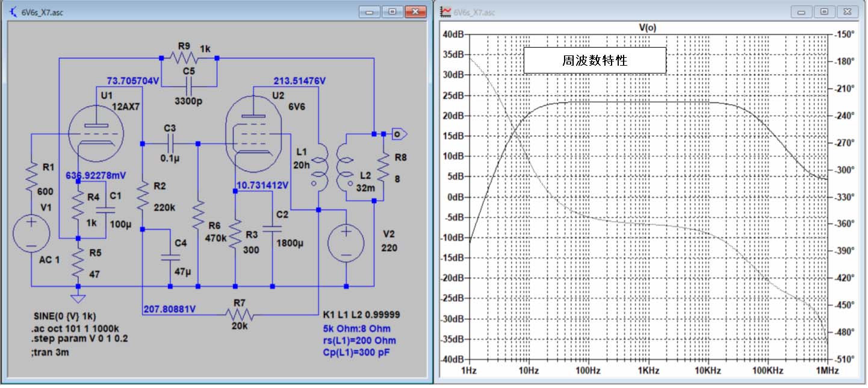Click the 1KHz label on frequency axis

click(647, 370)
